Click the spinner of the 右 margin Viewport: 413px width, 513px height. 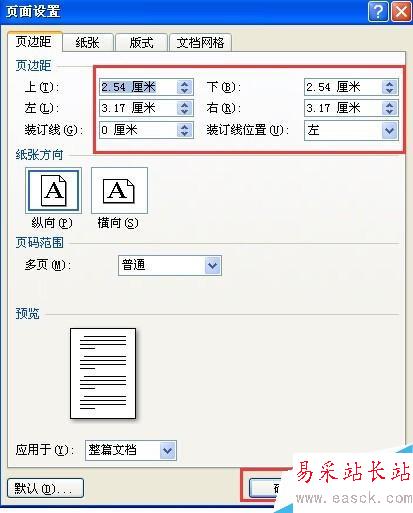(x=390, y=108)
